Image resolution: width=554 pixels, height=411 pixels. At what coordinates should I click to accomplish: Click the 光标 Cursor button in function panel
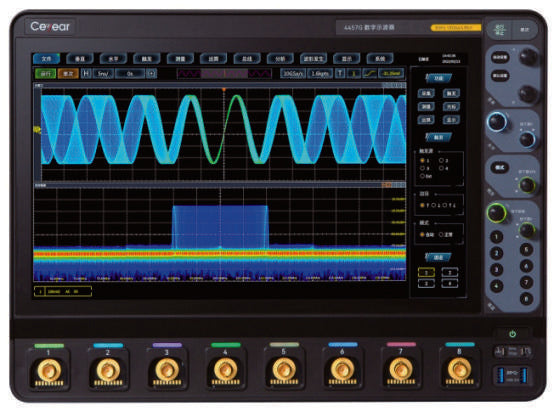tap(451, 106)
